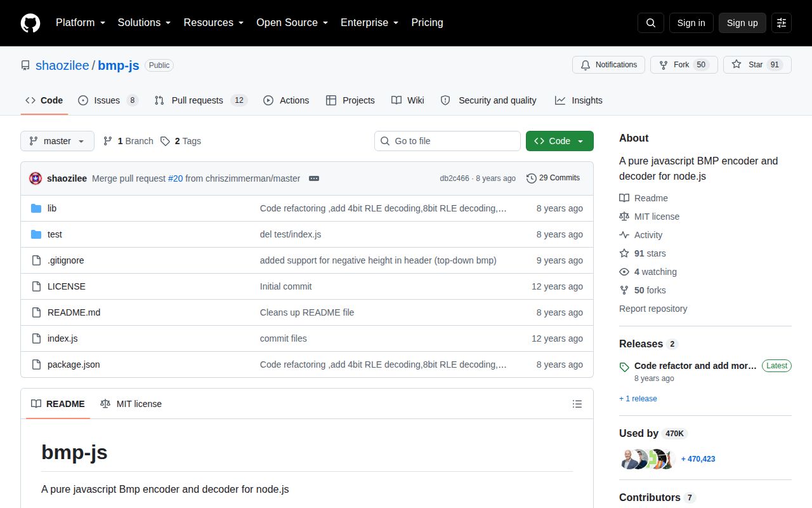View the 1 Branch link
This screenshot has height=508, width=812.
tap(128, 141)
